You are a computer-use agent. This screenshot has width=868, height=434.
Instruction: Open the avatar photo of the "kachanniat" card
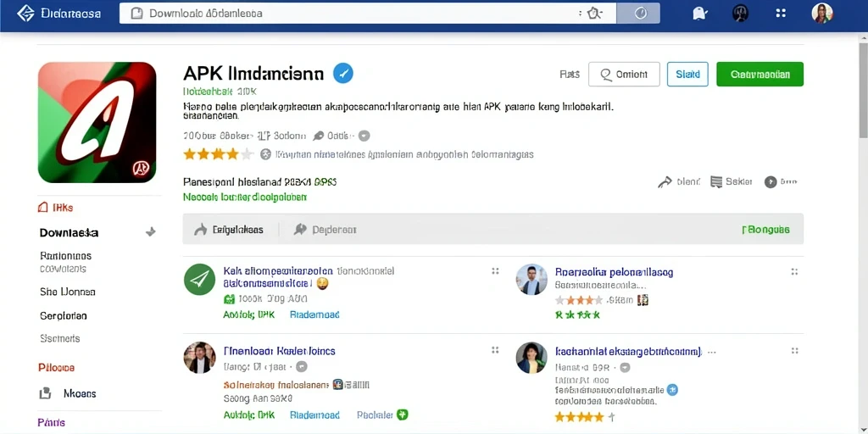[x=531, y=359]
